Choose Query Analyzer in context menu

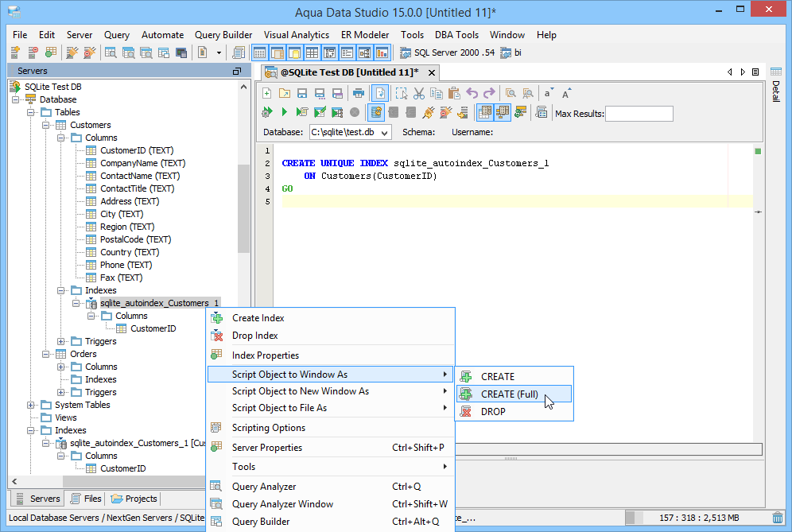coord(331,487)
